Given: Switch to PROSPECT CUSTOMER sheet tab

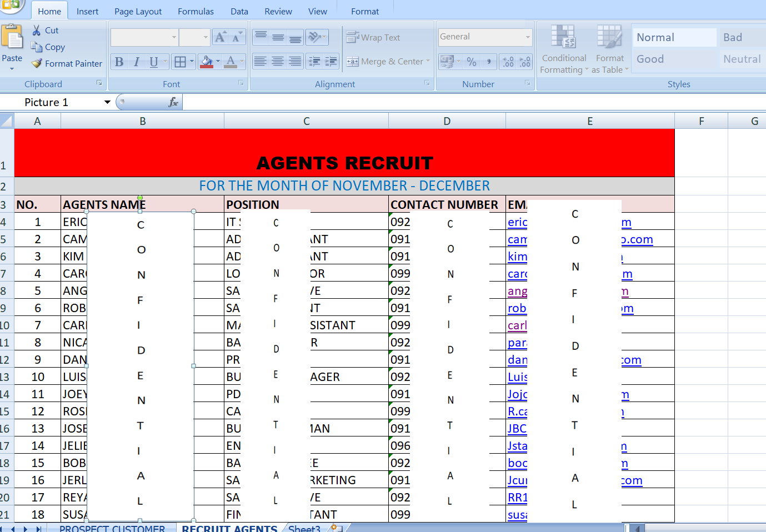Looking at the screenshot, I should click(x=112, y=528).
